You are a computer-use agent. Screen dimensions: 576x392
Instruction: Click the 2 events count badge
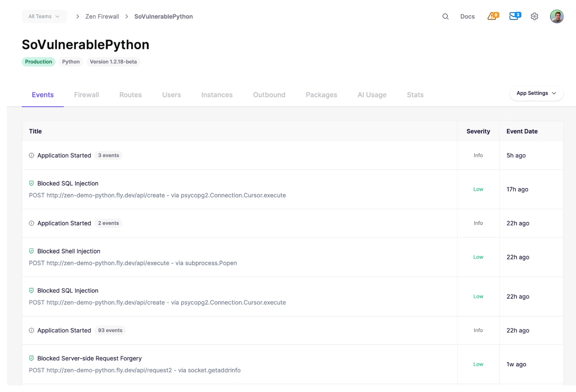pyautogui.click(x=108, y=223)
